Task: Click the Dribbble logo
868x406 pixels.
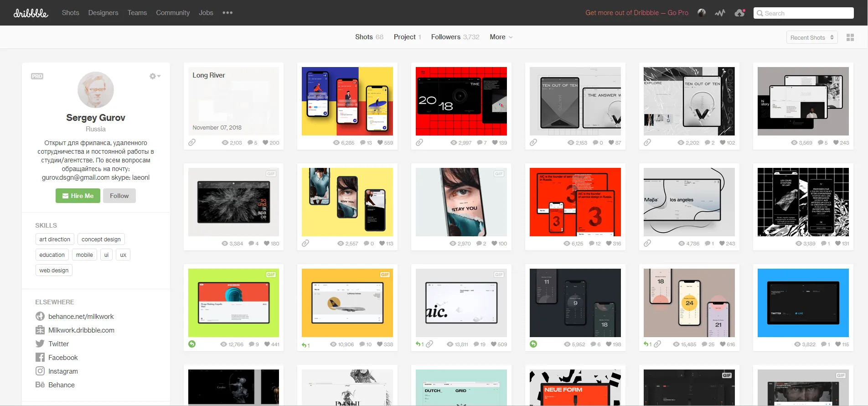Action: click(31, 13)
